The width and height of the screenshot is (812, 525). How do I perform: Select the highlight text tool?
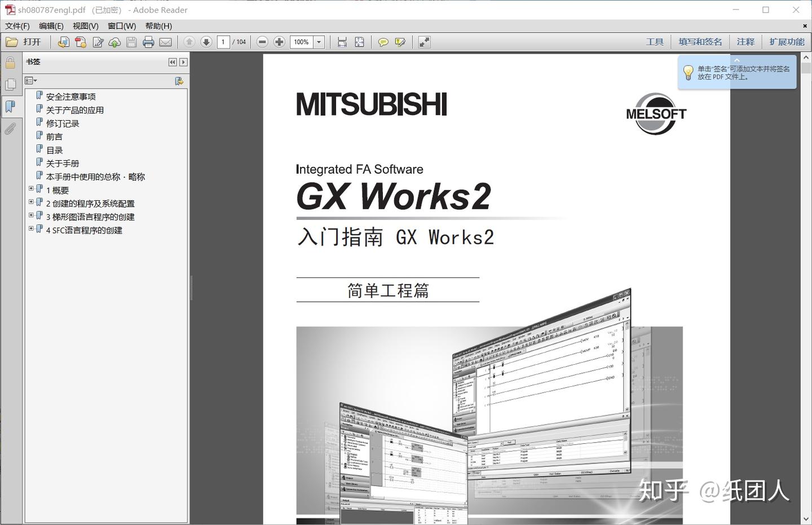click(x=400, y=42)
